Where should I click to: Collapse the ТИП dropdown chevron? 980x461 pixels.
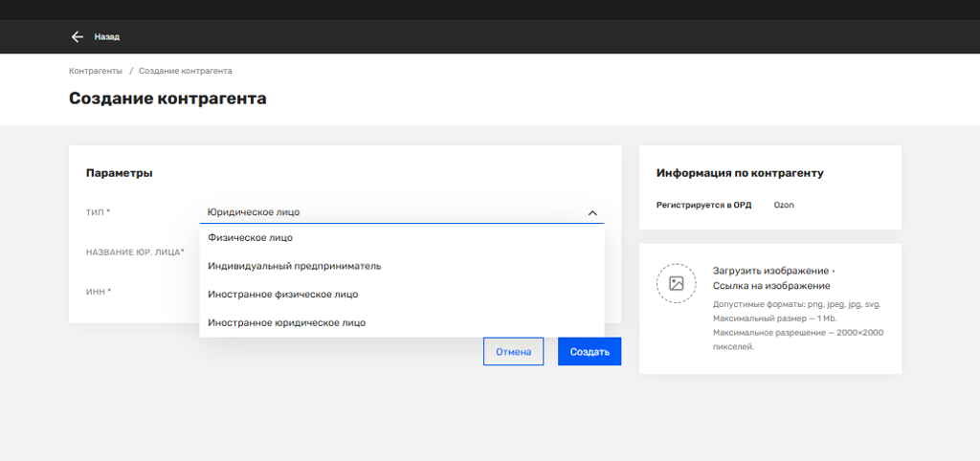point(592,213)
